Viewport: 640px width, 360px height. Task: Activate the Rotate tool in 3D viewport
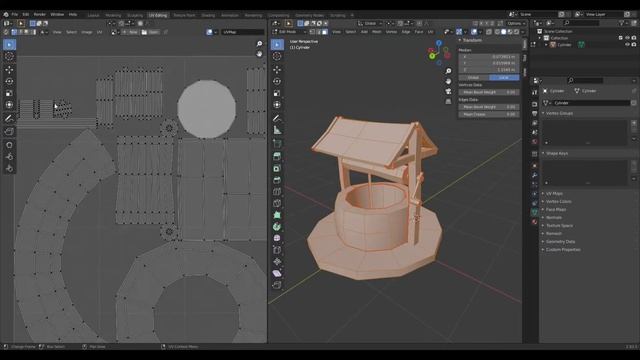pos(277,81)
